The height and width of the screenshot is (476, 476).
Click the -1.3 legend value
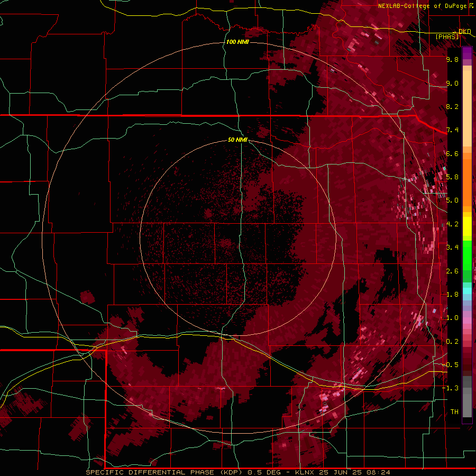coord(450,388)
